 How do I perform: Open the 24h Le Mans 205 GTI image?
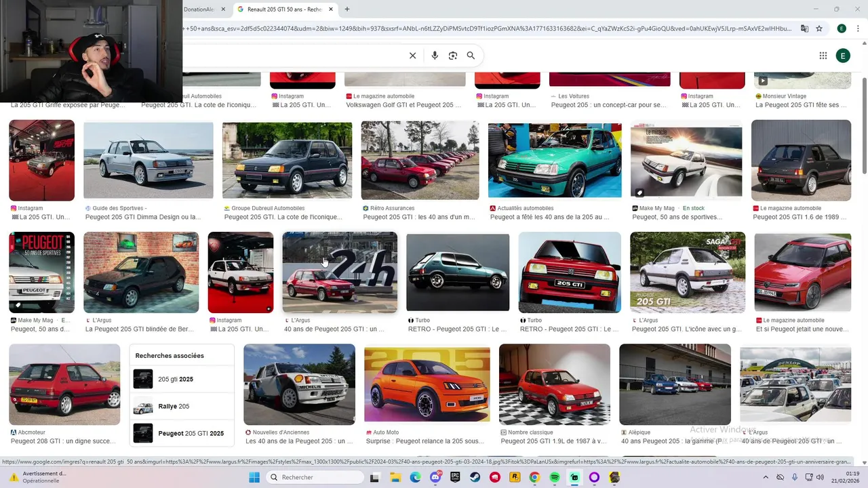(340, 272)
